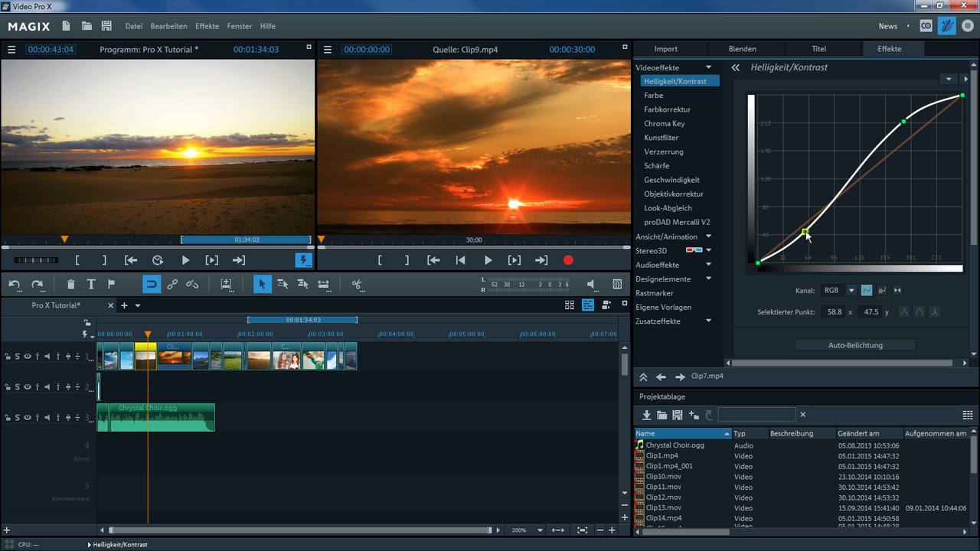
Task: Switch to storyboard scene overview icon
Action: click(570, 305)
